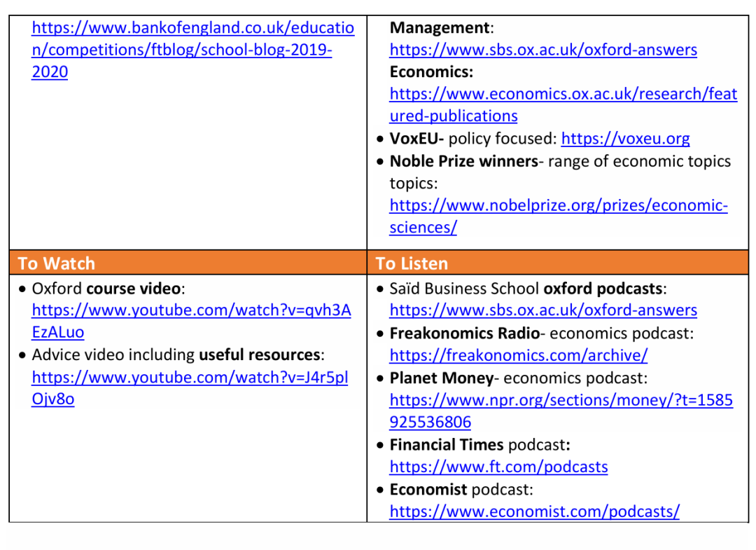Open the oxford-answers link under Saïd Business School podcasts
756x550 pixels.
click(x=543, y=310)
